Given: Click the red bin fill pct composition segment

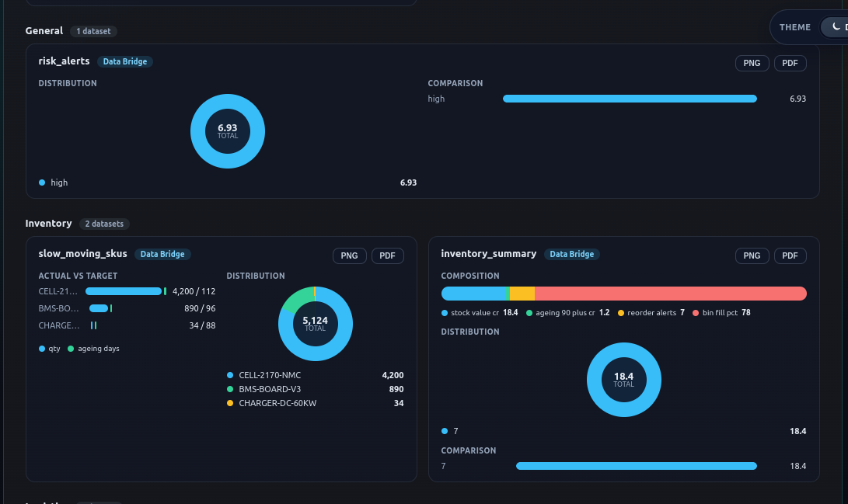Looking at the screenshot, I should (671, 294).
